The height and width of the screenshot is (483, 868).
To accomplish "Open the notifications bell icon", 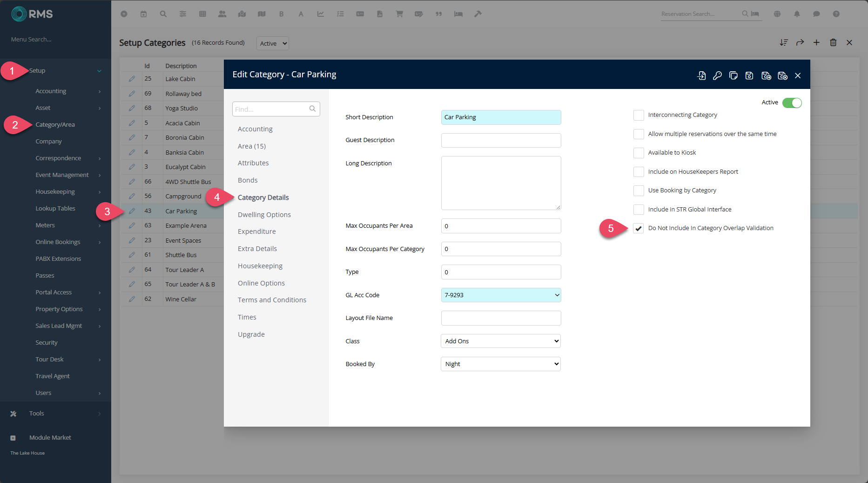I will pos(797,14).
